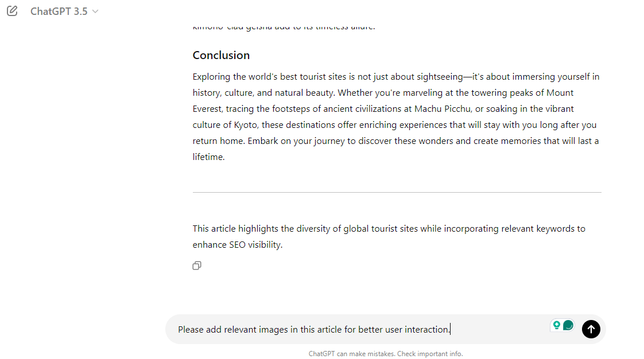Focus the message input box
The image size is (644, 359).
(362, 329)
